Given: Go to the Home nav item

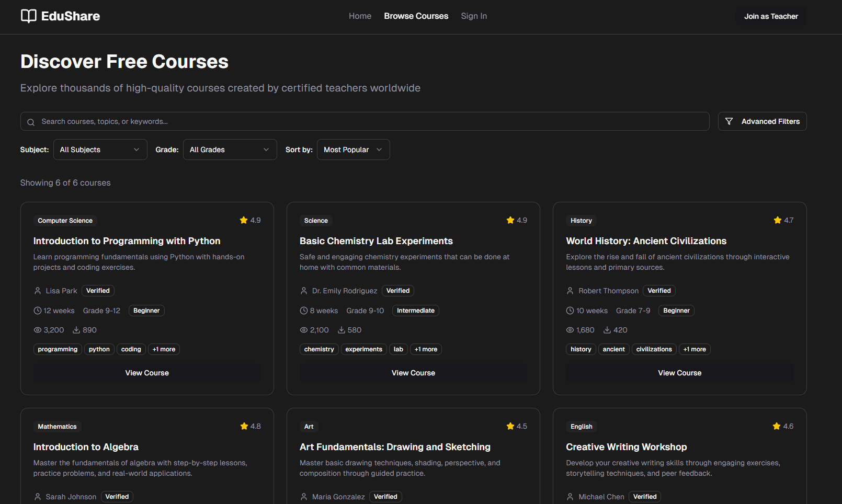Looking at the screenshot, I should [x=360, y=16].
